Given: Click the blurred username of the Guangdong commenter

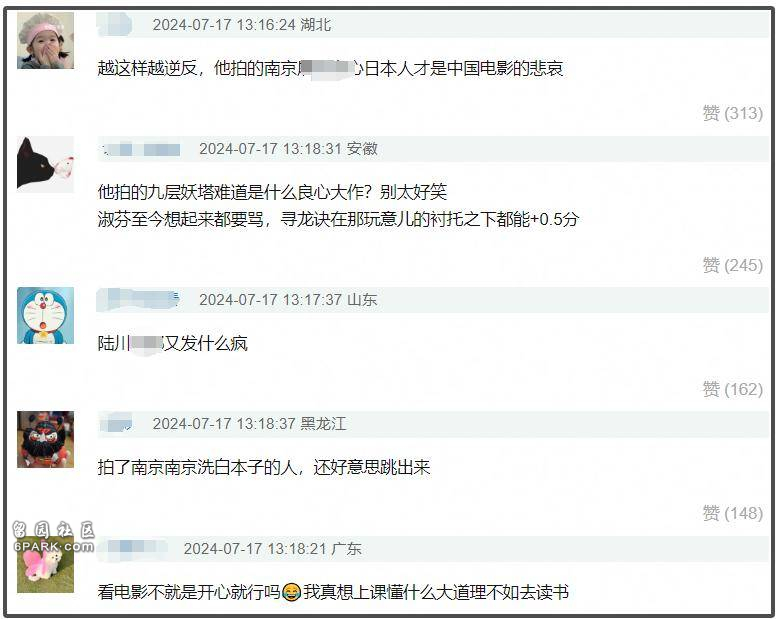Looking at the screenshot, I should point(133,548).
